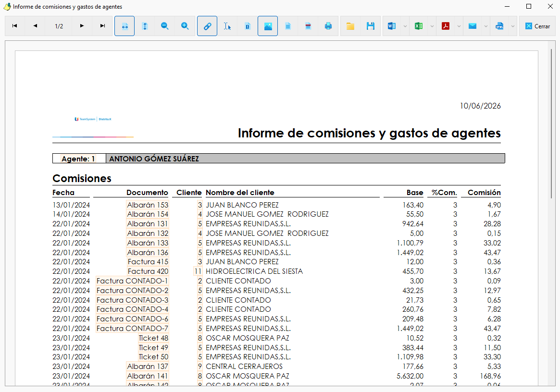Expand the email send dropdown arrow

pyautogui.click(x=485, y=26)
